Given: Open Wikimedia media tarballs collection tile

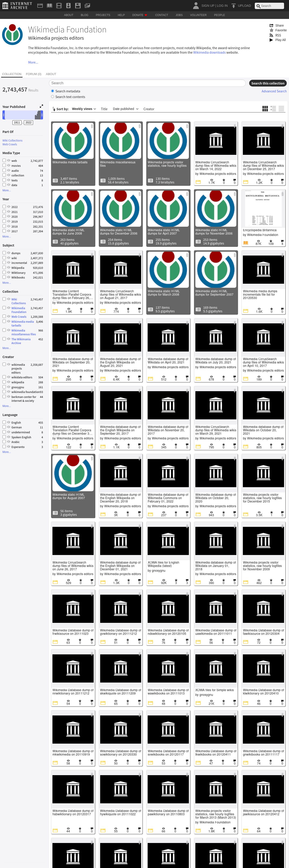Looking at the screenshot, I should pos(73,153).
